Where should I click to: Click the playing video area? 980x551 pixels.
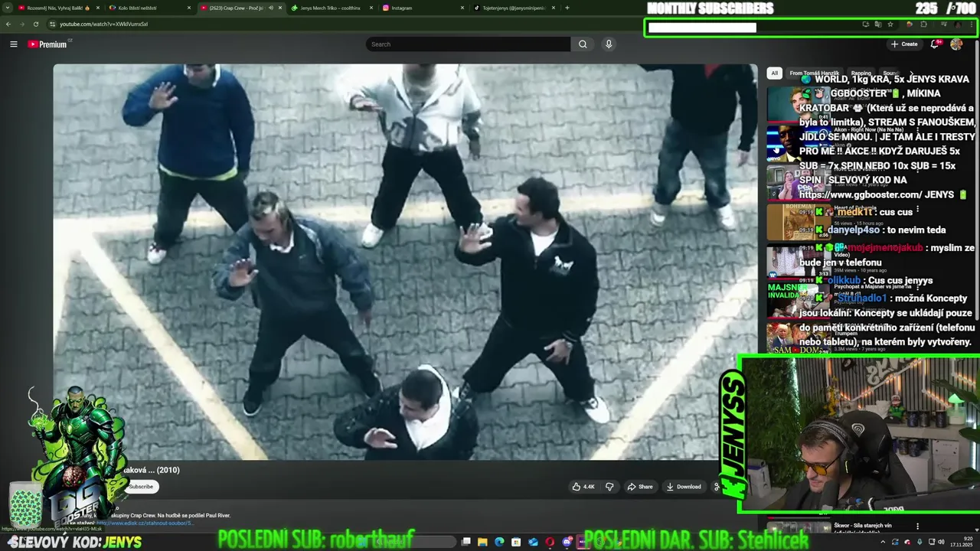(405, 262)
